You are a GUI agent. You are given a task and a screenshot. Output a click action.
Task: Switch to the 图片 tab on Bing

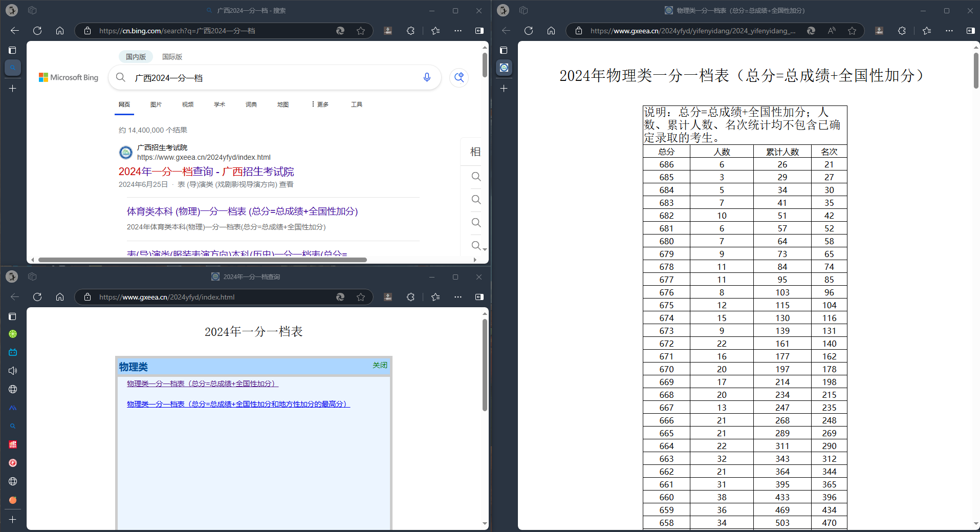pos(156,104)
